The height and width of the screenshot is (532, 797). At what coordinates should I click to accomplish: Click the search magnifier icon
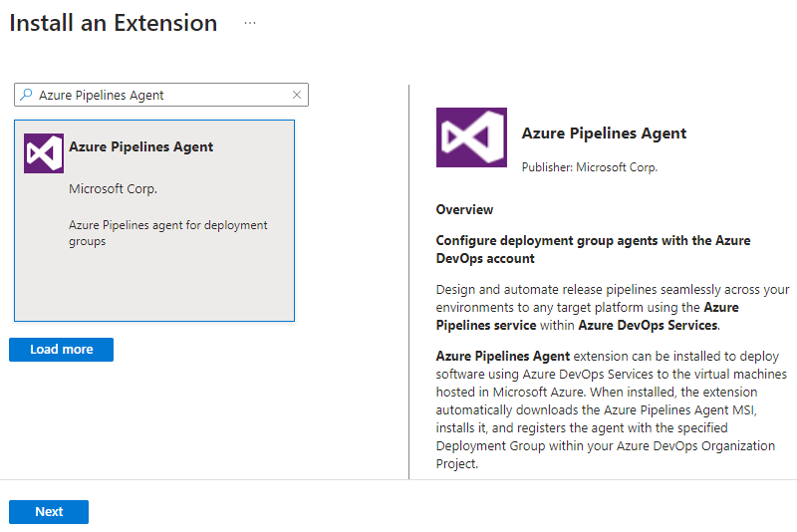tap(26, 95)
